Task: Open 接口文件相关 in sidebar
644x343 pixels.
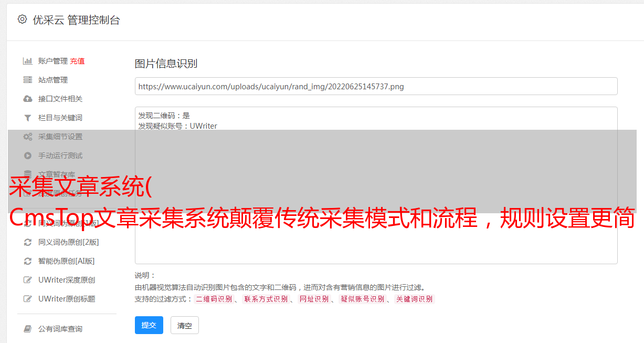Action: click(60, 99)
